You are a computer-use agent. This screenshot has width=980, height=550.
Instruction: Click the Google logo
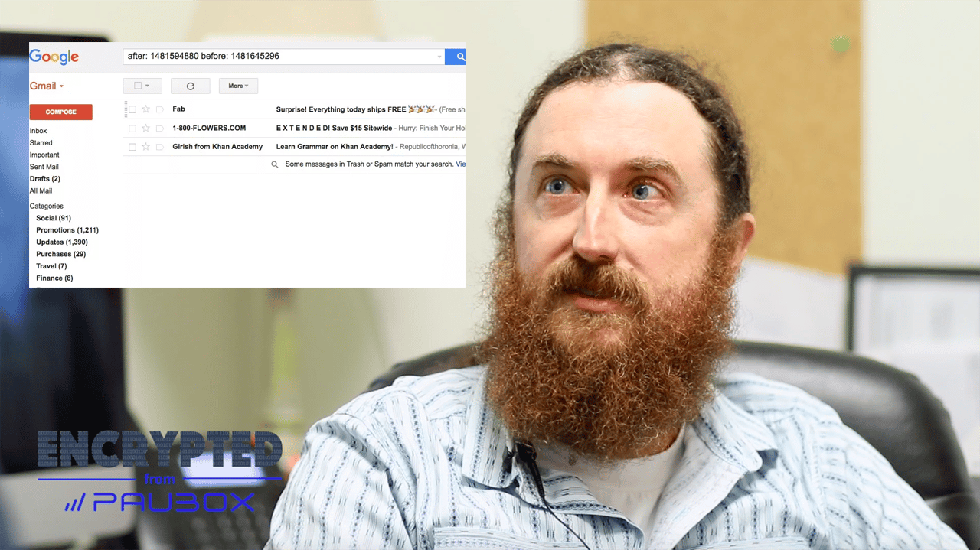pyautogui.click(x=54, y=57)
